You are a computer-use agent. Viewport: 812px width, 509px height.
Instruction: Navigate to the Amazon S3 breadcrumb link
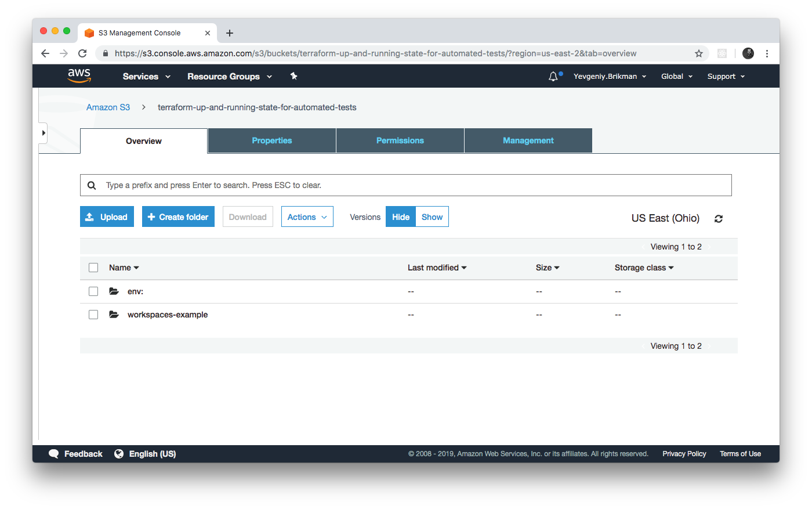pyautogui.click(x=108, y=107)
